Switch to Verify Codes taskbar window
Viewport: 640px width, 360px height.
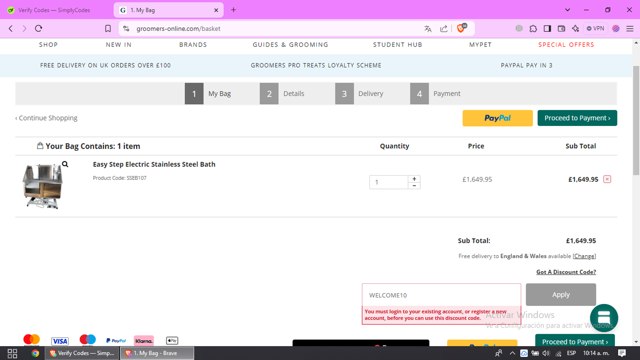[82, 353]
